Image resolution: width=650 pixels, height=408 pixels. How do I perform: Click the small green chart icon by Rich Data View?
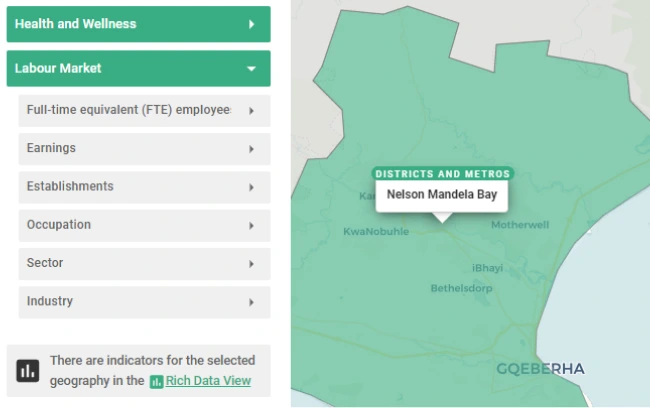point(156,381)
